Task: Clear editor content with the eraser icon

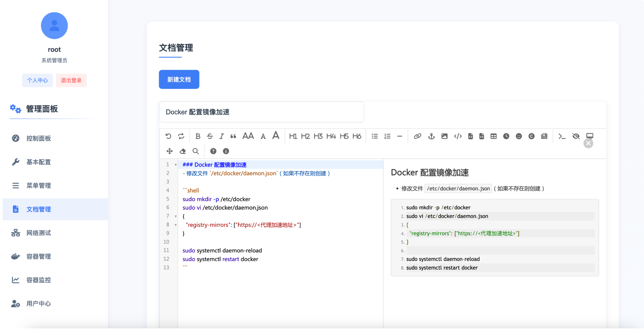Action: (x=183, y=151)
